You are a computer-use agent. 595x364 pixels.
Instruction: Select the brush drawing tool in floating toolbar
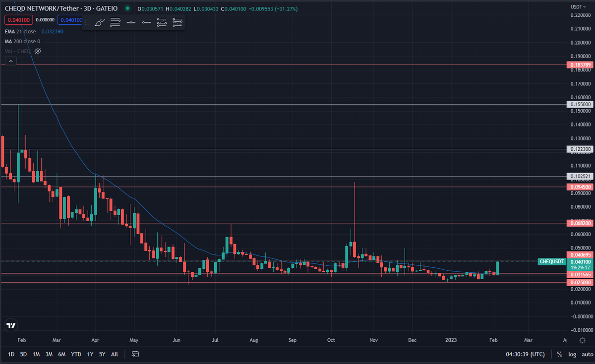click(x=100, y=22)
